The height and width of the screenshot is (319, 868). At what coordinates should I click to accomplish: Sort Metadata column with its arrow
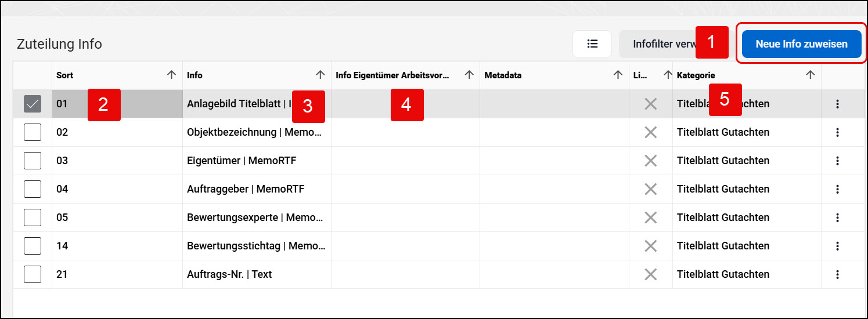[618, 75]
